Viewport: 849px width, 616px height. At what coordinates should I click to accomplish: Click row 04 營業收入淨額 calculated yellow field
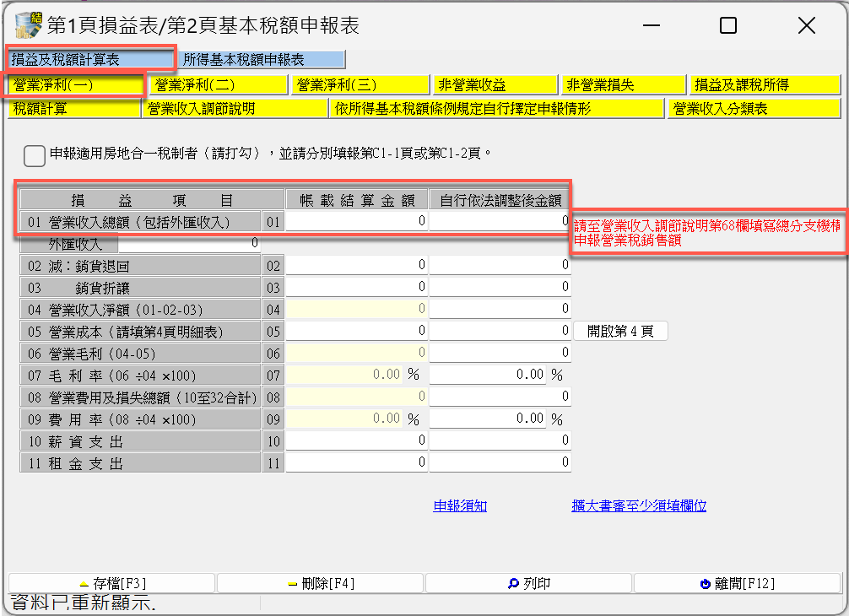(x=357, y=309)
